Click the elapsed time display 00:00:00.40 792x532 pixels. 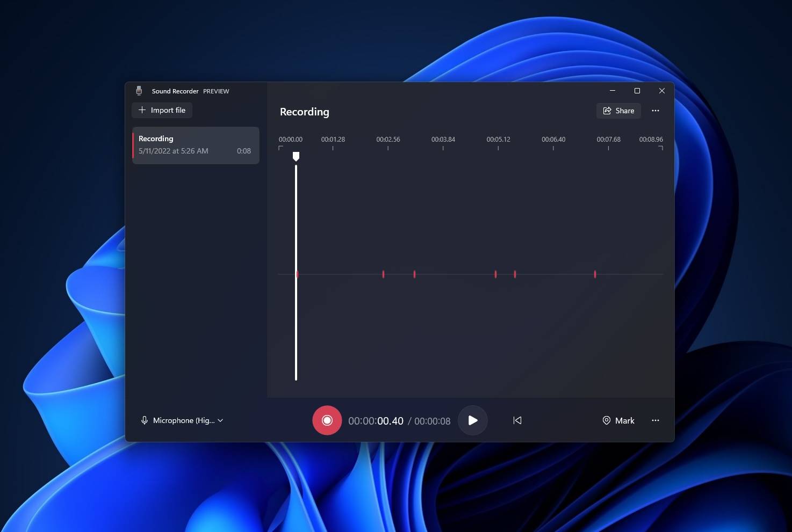coord(376,420)
